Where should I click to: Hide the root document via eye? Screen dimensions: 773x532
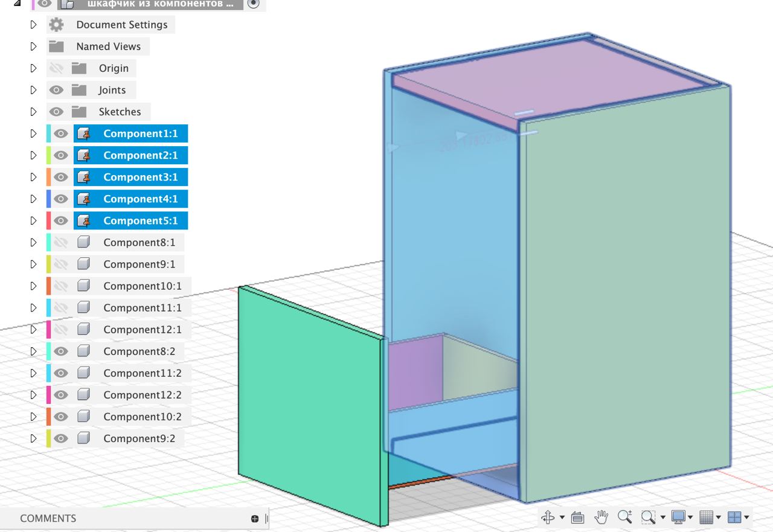pyautogui.click(x=44, y=4)
